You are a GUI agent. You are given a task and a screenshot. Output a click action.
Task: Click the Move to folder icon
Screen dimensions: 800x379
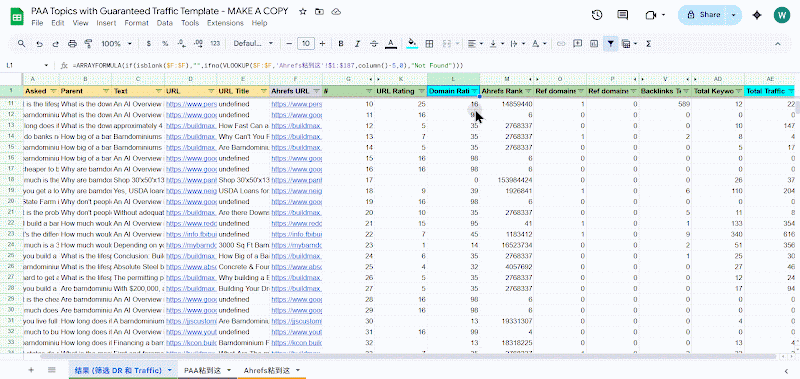[319, 11]
